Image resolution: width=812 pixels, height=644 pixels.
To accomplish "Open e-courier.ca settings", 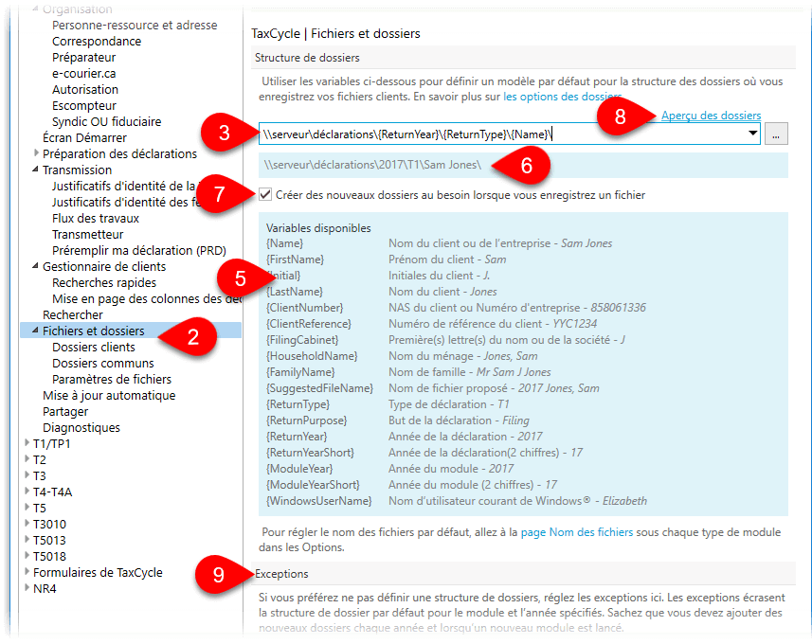I will point(83,73).
